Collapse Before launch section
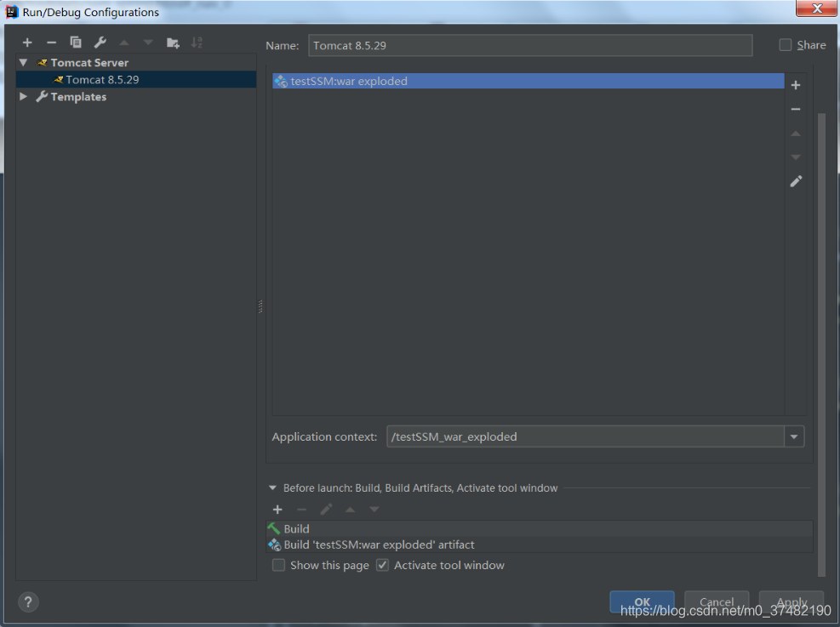 pyautogui.click(x=272, y=487)
